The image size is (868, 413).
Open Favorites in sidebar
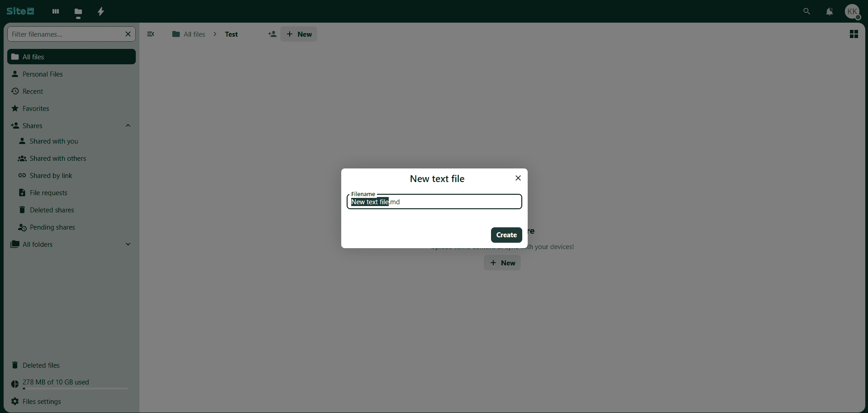coord(36,109)
